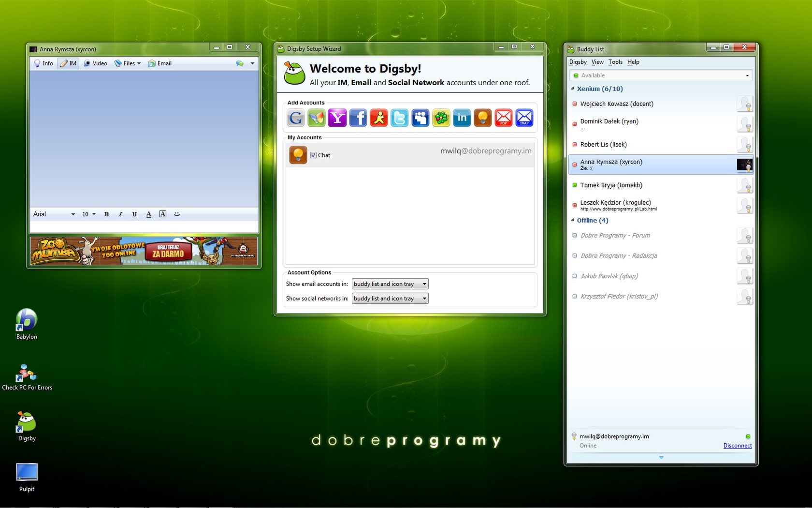812x508 pixels.
Task: Click Email button in chat toolbar
Action: pyautogui.click(x=160, y=63)
